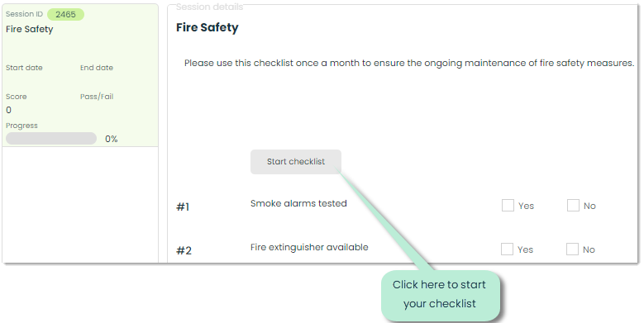Click the Start checklist button
This screenshot has height=323, width=644.
pyautogui.click(x=296, y=162)
